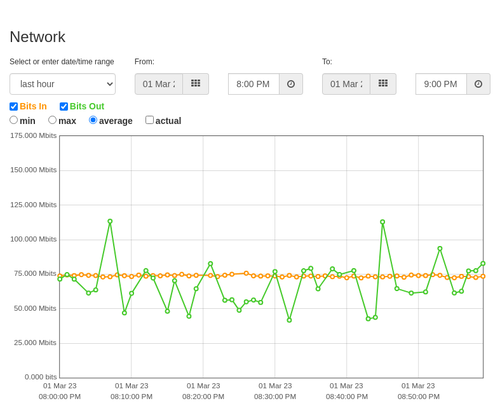Image resolution: width=500 pixels, height=403 pixels.
Task: Select the max radio button
Action: click(52, 120)
